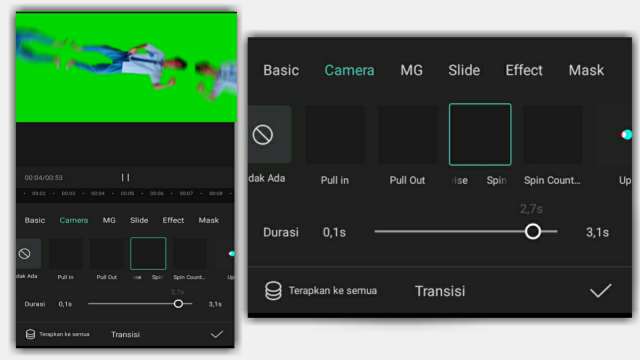Click the Durasi slider handle in the enlarged panel
The image size is (640, 360).
pos(533,231)
